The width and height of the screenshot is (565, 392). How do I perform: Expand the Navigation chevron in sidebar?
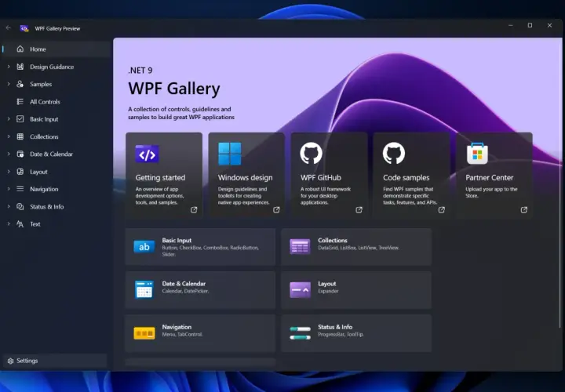tap(9, 189)
